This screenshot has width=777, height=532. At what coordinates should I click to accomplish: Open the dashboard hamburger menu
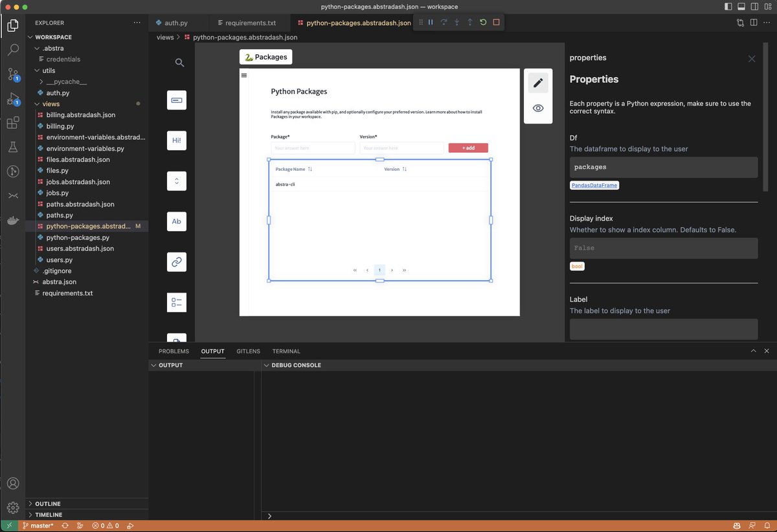(x=244, y=75)
